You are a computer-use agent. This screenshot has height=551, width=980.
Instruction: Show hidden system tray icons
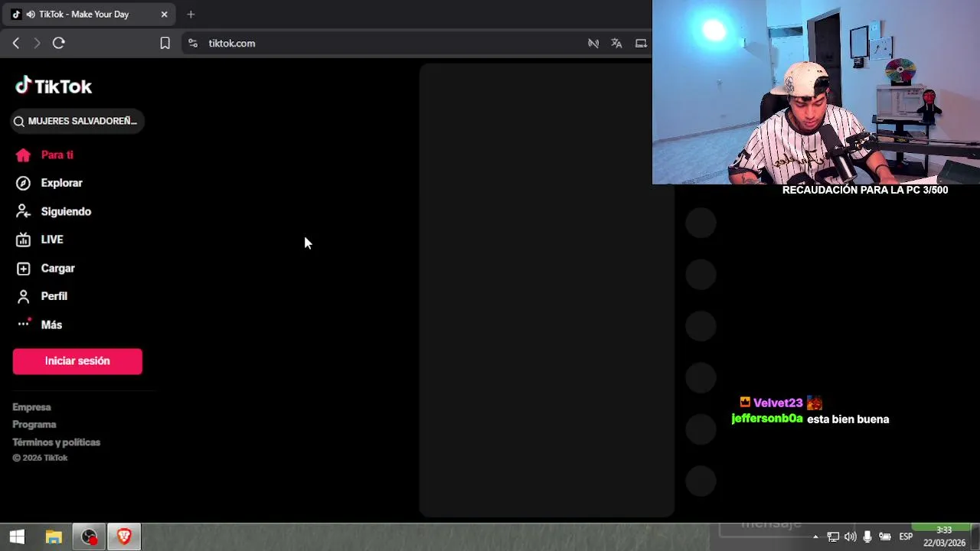point(815,537)
